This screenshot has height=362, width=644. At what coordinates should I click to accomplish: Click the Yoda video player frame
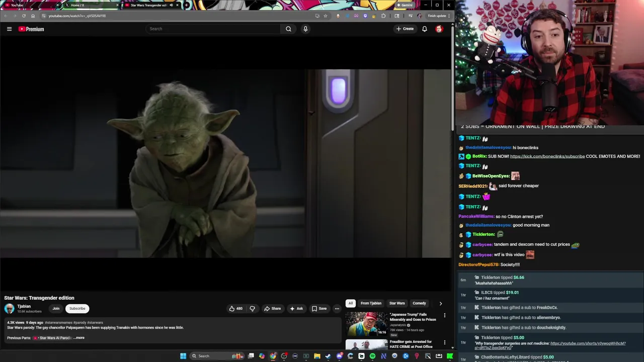226,163
